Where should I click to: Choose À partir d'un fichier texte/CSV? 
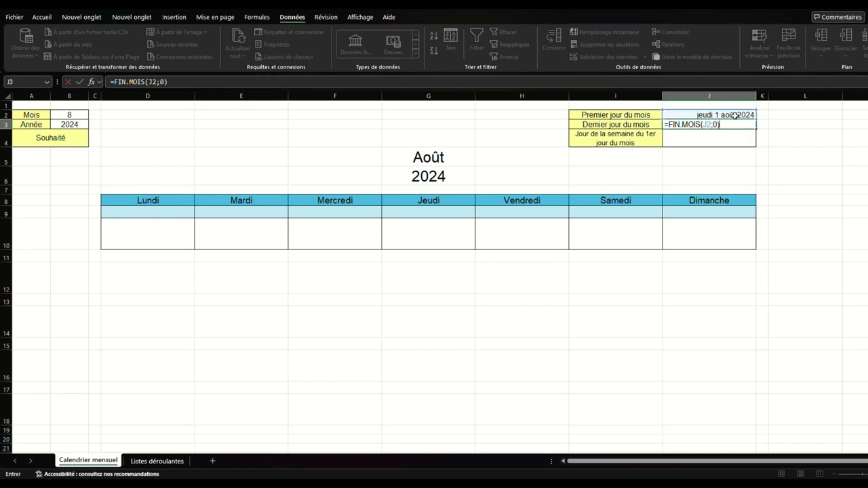(x=86, y=32)
